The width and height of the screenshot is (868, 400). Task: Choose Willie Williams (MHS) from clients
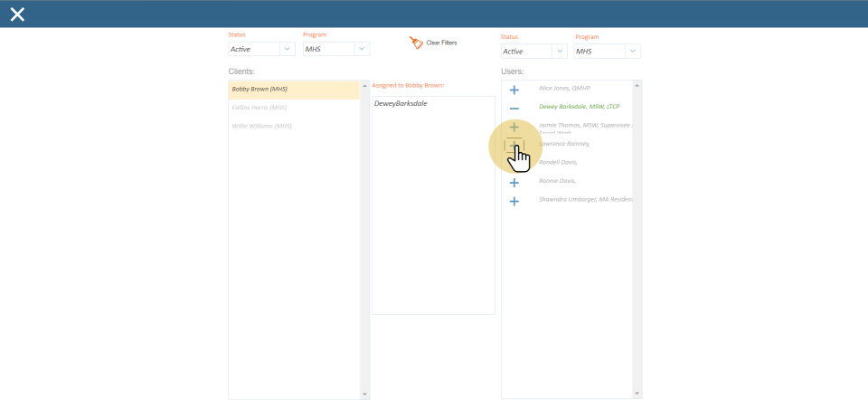(261, 126)
